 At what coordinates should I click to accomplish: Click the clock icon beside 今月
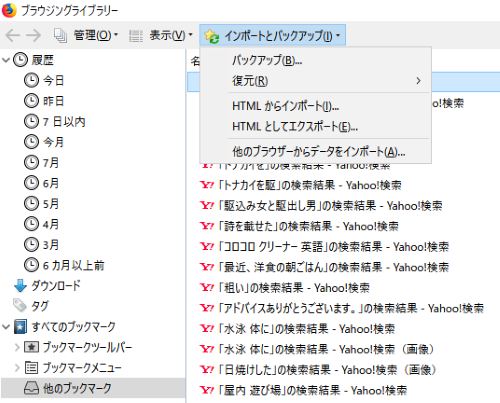click(x=31, y=142)
